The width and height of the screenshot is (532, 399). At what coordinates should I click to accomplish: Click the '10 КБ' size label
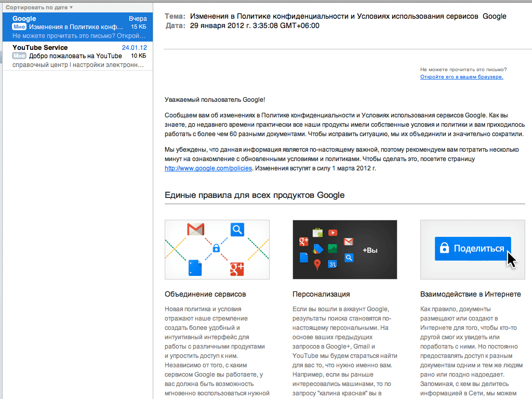coord(139,56)
